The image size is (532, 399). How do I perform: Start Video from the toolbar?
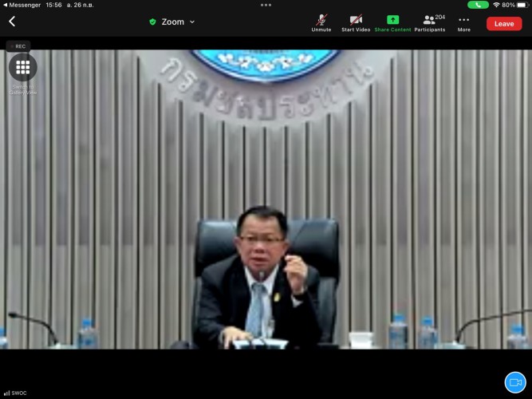[356, 22]
